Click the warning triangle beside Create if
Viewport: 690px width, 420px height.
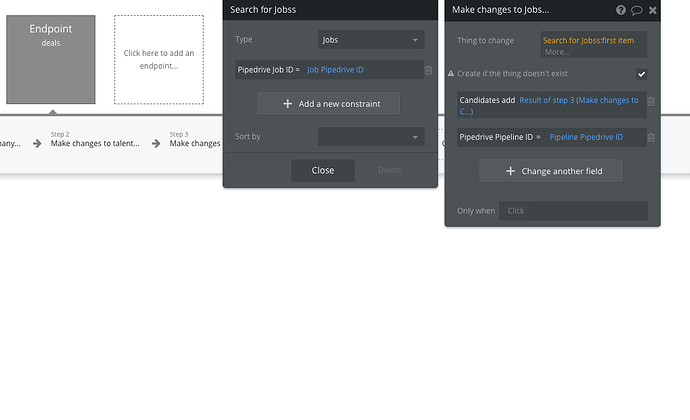[450, 74]
